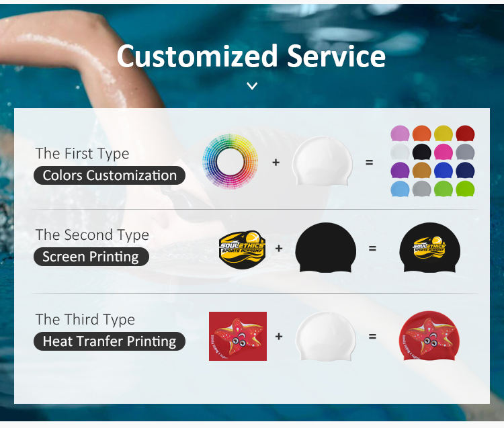The height and width of the screenshot is (428, 504).
Task: Select the plain black swim cap
Action: tap(326, 248)
